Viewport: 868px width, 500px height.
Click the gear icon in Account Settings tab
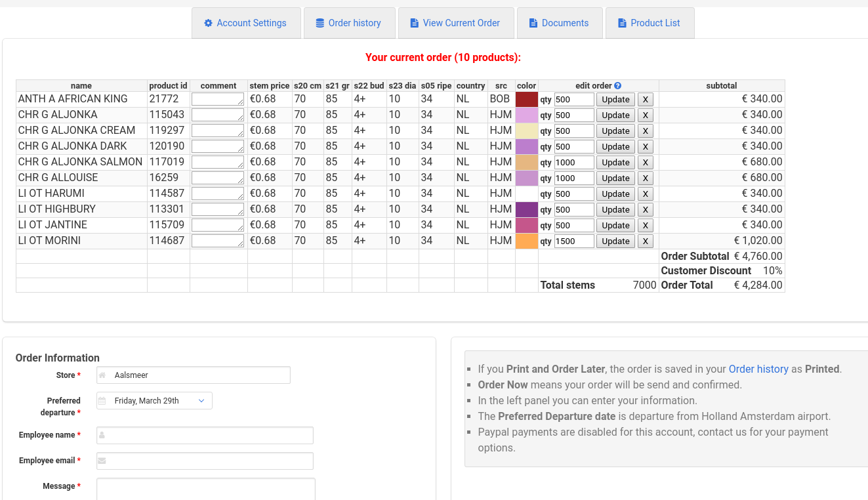point(208,23)
